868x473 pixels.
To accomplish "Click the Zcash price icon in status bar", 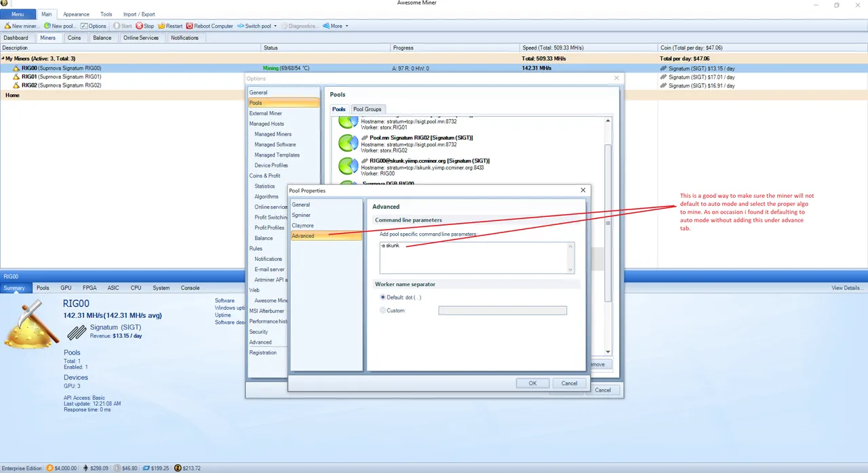I will (178, 468).
